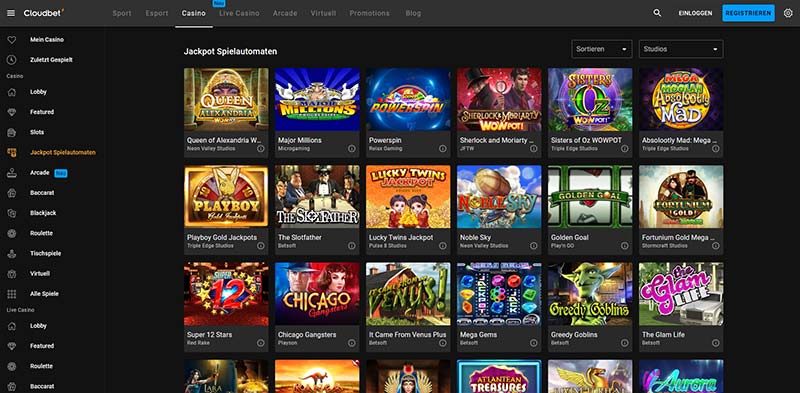Click the Registrieren button
Viewport: 800px width, 393px height.
(x=748, y=13)
